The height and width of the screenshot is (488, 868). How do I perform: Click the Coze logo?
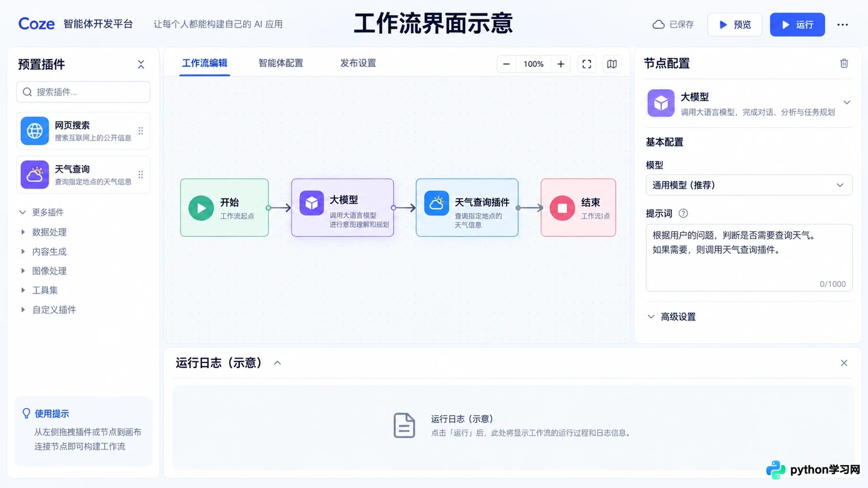pos(36,24)
